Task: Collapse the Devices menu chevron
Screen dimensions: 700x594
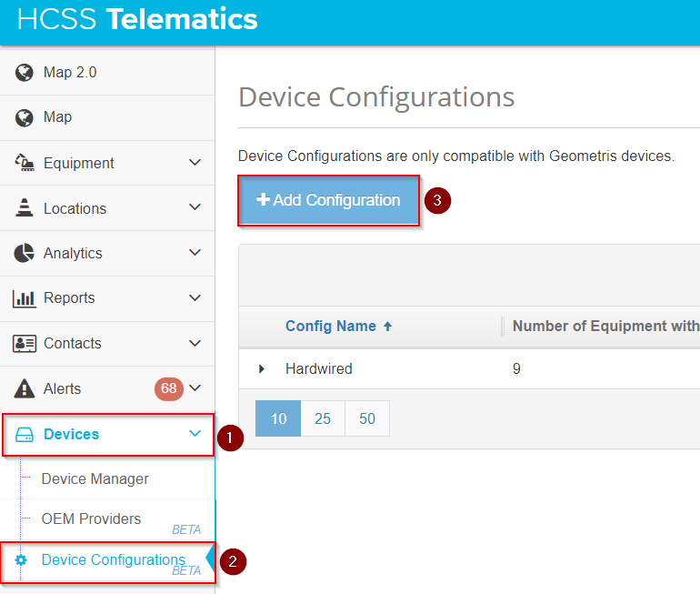Action: point(195,434)
